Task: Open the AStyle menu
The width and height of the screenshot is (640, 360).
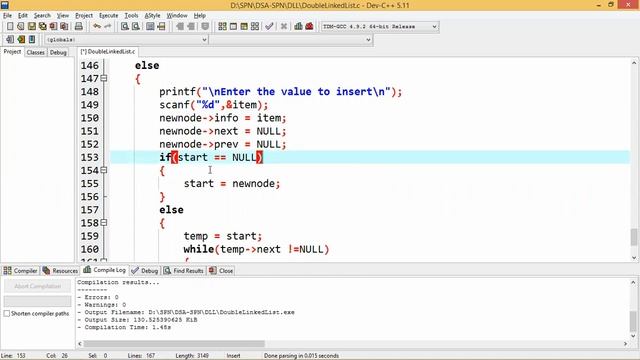Action: click(x=152, y=16)
